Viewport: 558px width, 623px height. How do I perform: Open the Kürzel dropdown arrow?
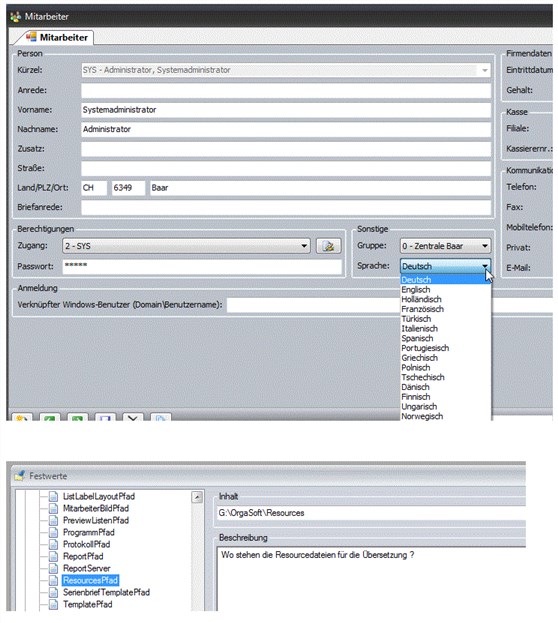(484, 70)
